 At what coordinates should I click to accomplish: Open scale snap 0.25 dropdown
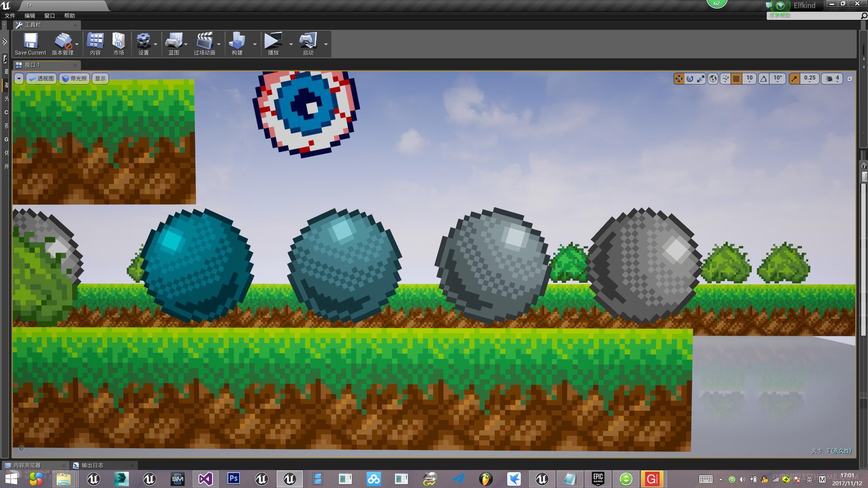pyautogui.click(x=810, y=79)
